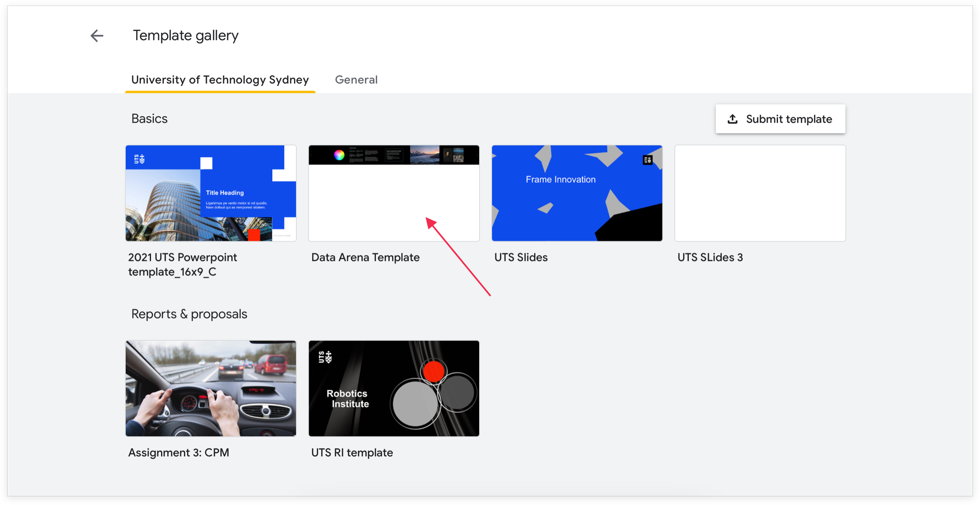
Task: Click the back arrow beside Template gallery
Action: pos(97,36)
